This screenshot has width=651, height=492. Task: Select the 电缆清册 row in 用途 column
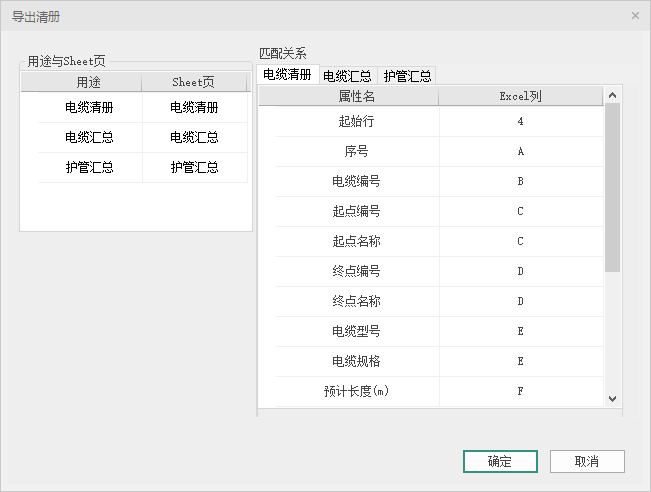tap(89, 108)
